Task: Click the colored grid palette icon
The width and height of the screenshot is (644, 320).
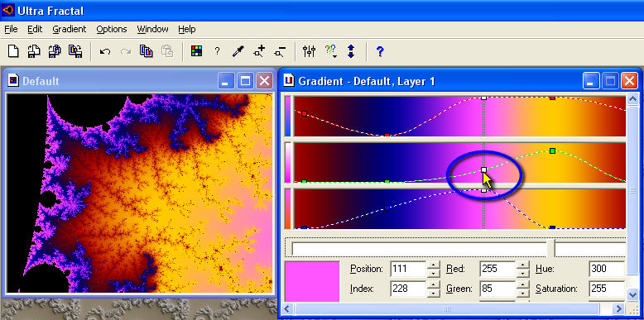Action: click(197, 51)
